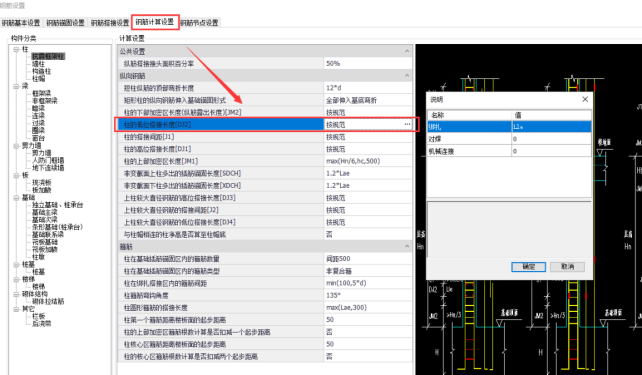Select 框架梁 in the component tree
The height and width of the screenshot is (375, 642).
(x=41, y=94)
